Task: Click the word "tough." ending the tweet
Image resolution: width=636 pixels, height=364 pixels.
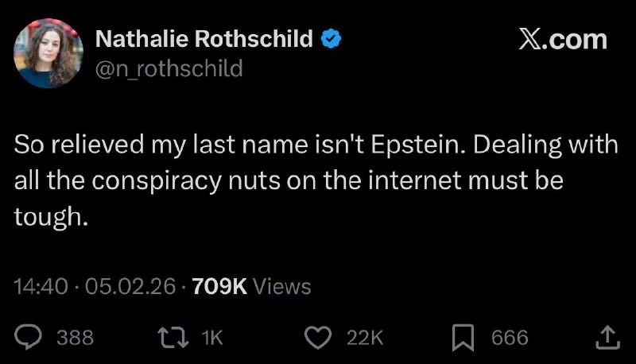Action: click(50, 216)
